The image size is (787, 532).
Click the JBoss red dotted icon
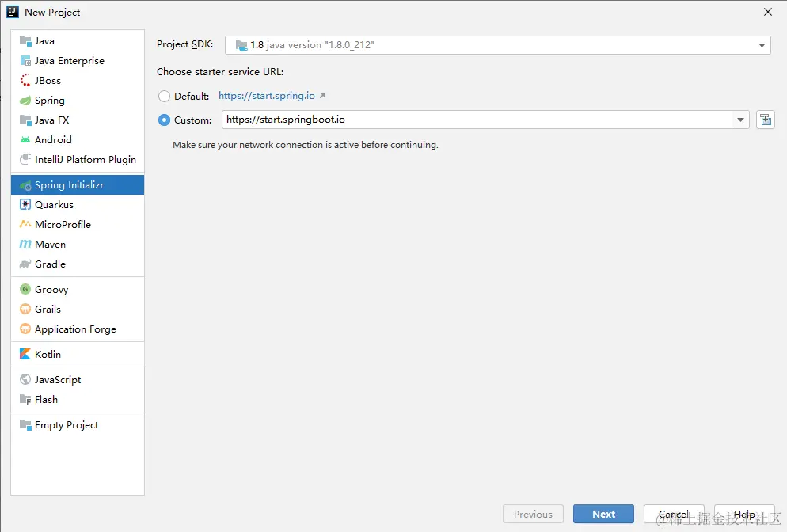coord(25,80)
